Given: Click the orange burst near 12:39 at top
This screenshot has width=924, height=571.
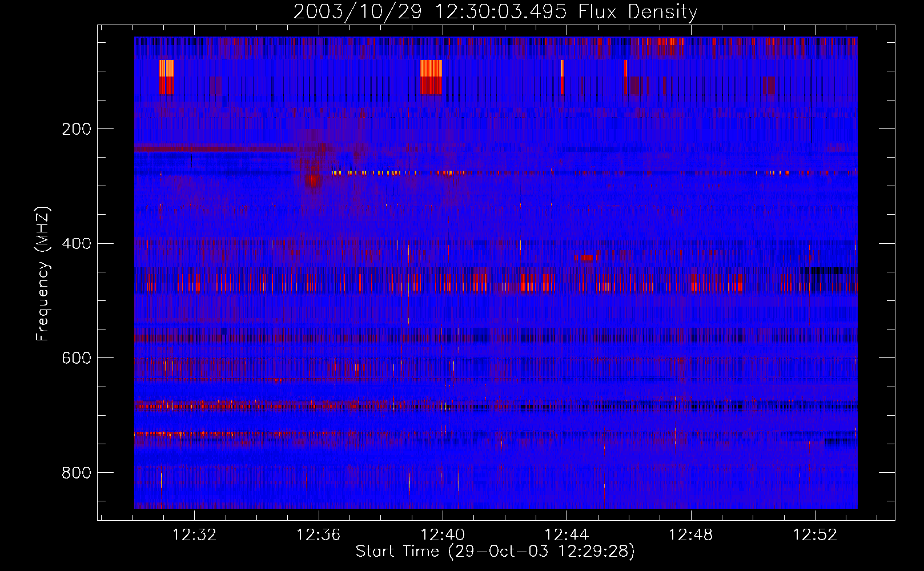Looking at the screenshot, I should (431, 68).
